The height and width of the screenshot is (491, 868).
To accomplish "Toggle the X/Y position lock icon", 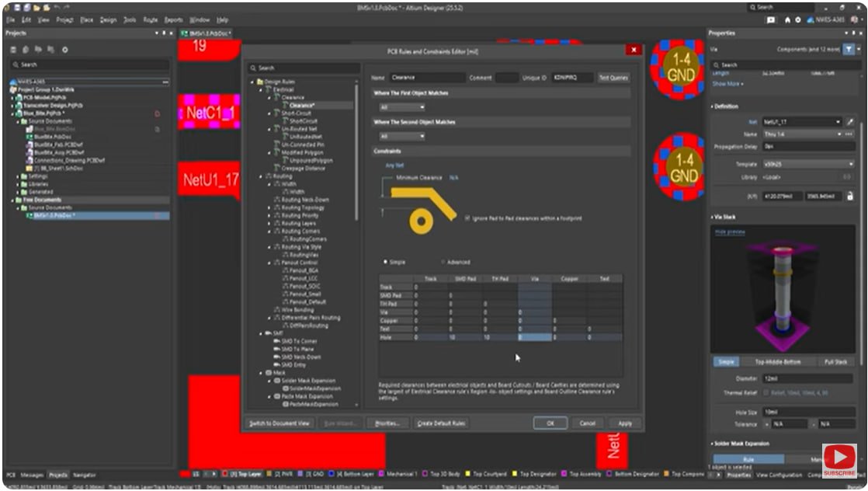I will pyautogui.click(x=849, y=197).
